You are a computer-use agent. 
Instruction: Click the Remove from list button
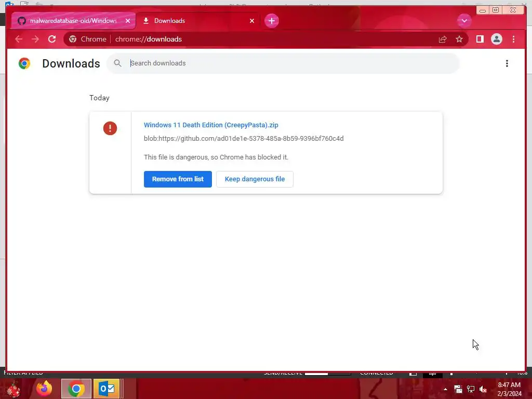[178, 179]
